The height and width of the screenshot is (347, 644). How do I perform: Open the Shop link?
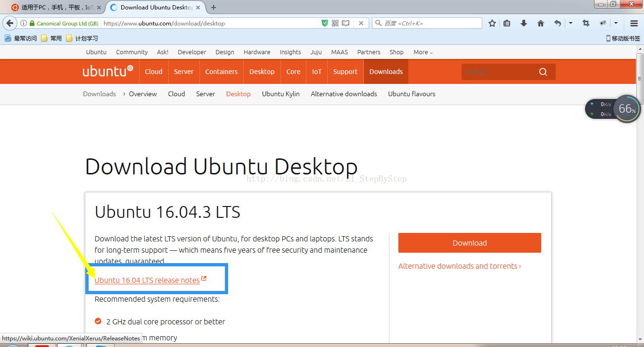click(x=396, y=52)
